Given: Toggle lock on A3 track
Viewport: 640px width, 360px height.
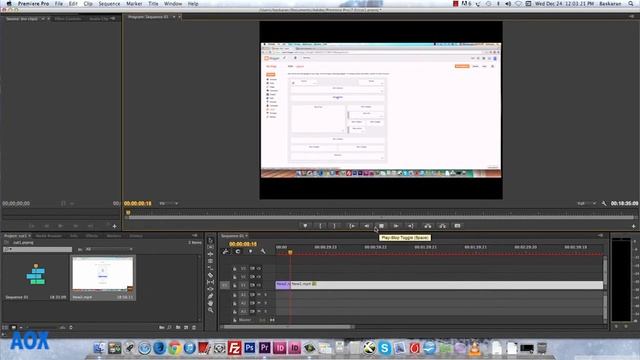Looking at the screenshot, I should pyautogui.click(x=235, y=311).
